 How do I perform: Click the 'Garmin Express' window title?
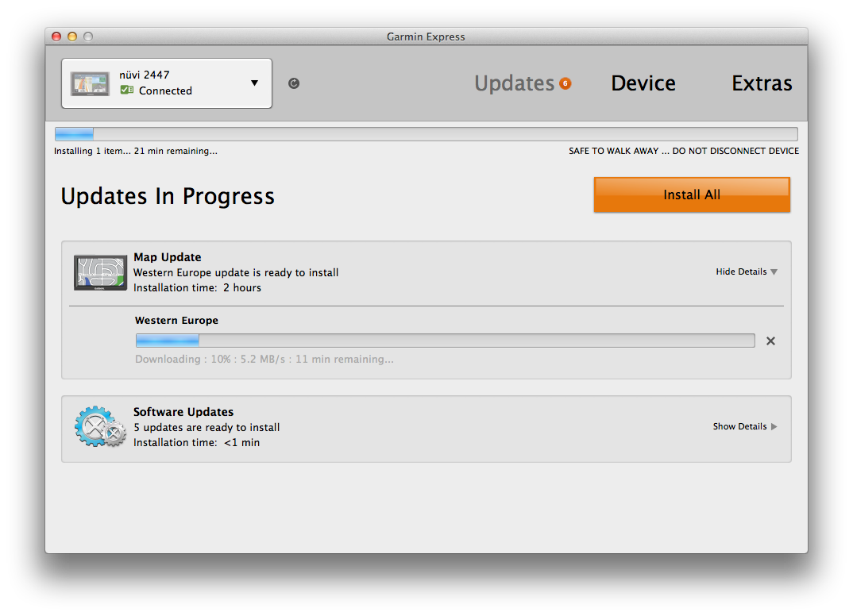tap(426, 37)
